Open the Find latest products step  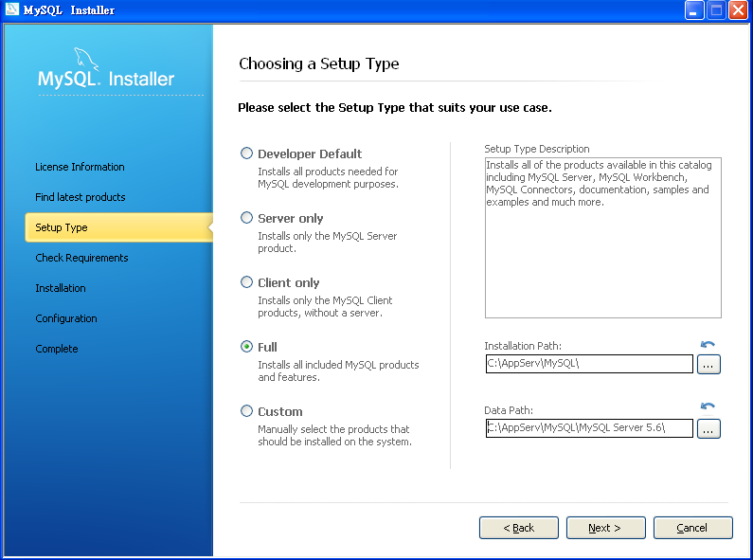point(81,197)
